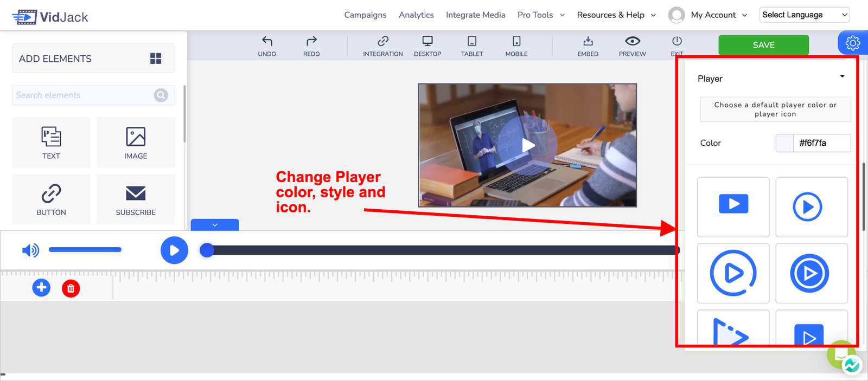Click the ADD ELEMENTS header
The height and width of the screenshot is (381, 868).
coord(93,59)
